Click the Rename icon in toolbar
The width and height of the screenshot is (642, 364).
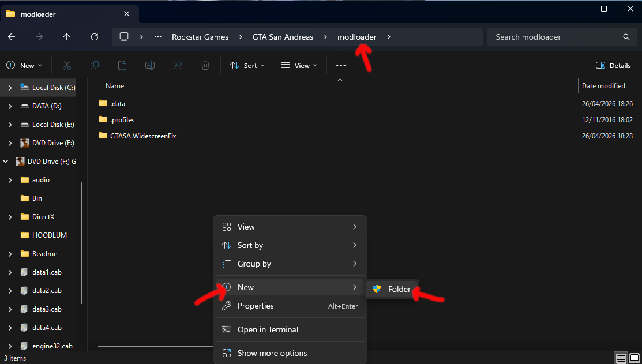[150, 66]
